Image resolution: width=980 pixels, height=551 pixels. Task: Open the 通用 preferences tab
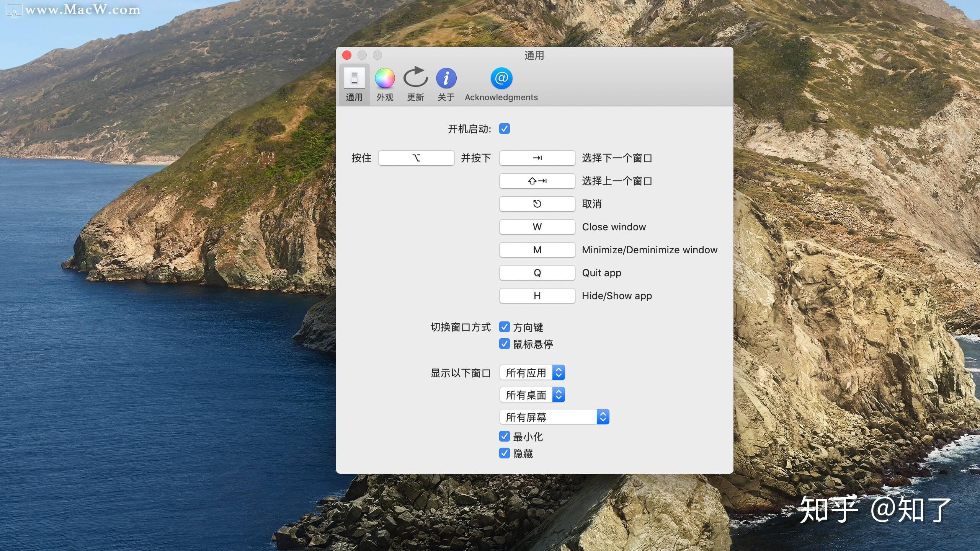[x=354, y=83]
